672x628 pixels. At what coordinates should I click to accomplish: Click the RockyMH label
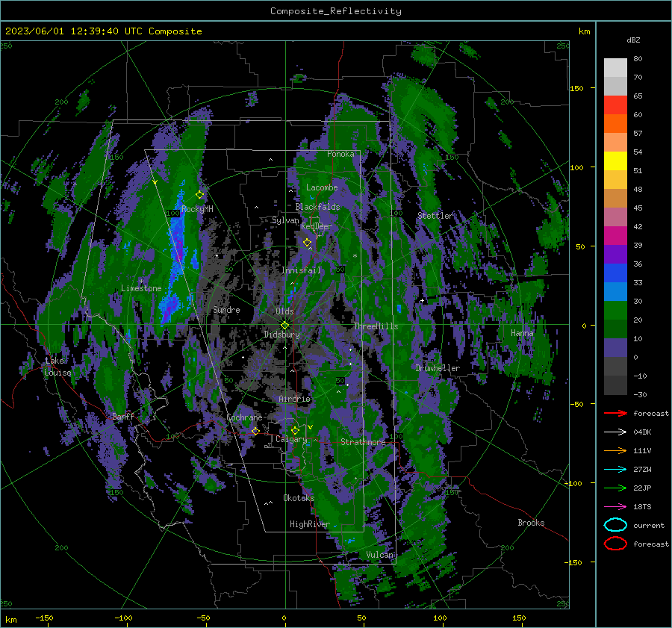(197, 209)
